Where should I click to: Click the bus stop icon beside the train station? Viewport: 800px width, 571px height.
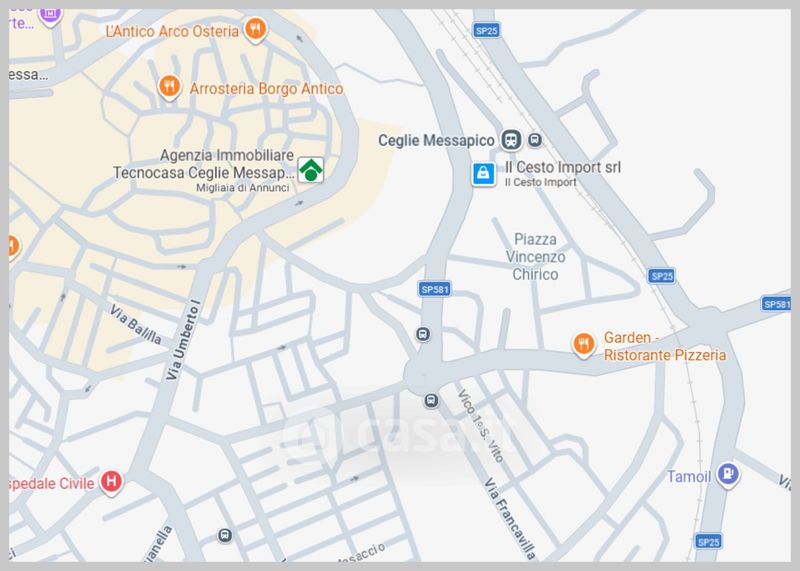point(535,139)
